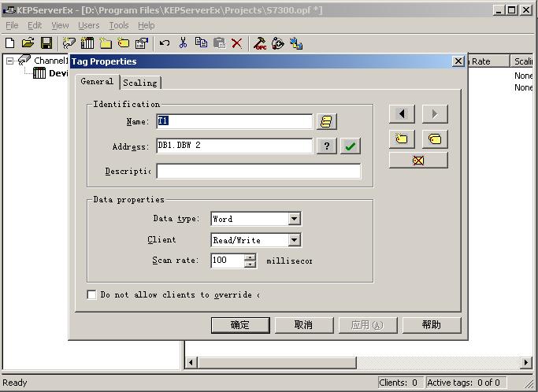Click the duplicate tag icon in dialog
Image resolution: width=538 pixels, height=392 pixels.
click(x=435, y=139)
